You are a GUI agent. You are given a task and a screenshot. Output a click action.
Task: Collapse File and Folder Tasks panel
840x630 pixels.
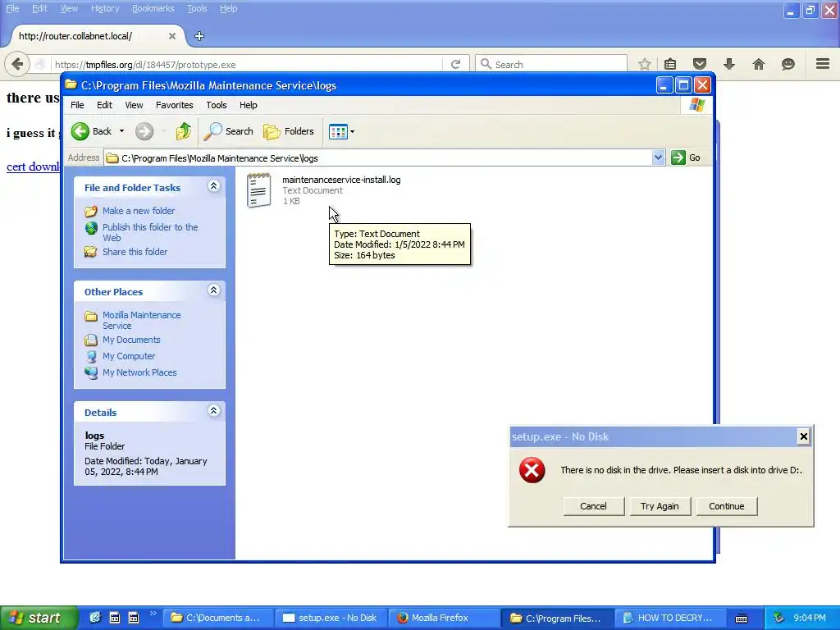(x=213, y=186)
